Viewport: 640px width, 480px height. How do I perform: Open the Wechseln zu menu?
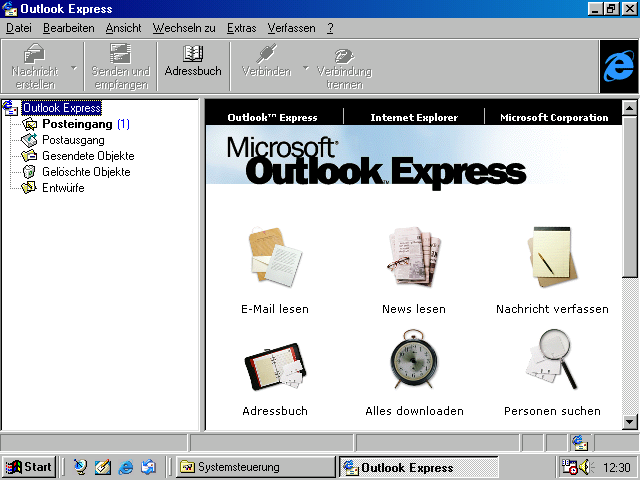184,28
